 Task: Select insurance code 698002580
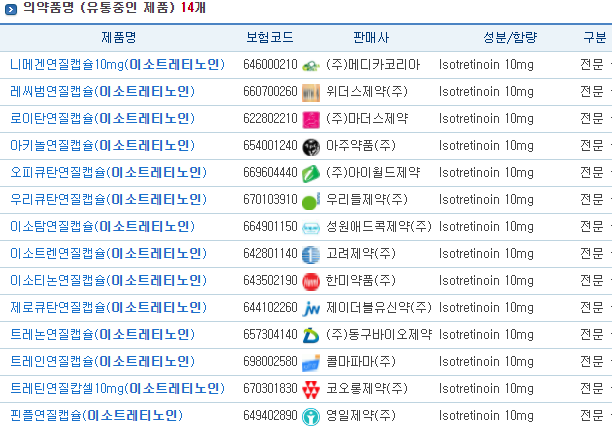click(270, 361)
